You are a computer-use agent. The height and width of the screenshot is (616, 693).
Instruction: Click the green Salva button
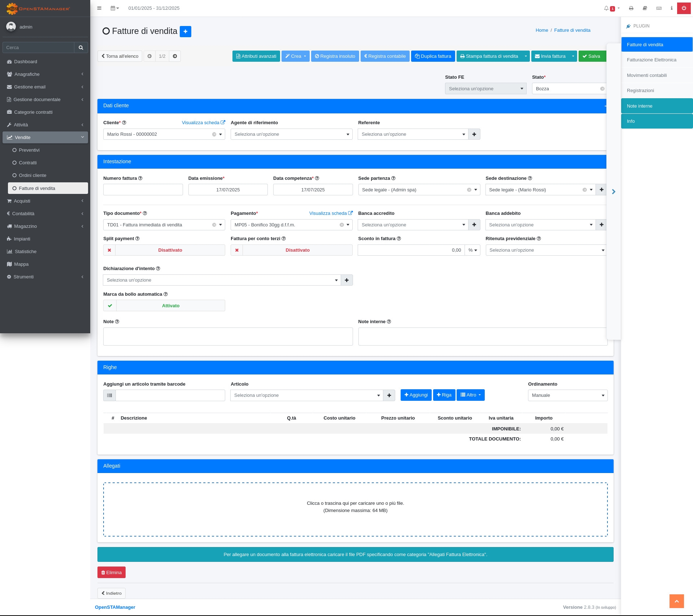(x=592, y=56)
